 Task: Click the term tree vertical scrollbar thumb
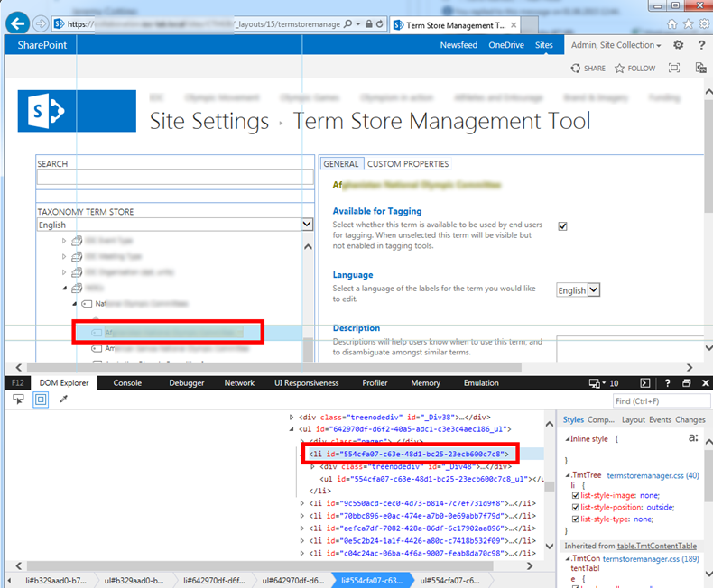(x=308, y=349)
